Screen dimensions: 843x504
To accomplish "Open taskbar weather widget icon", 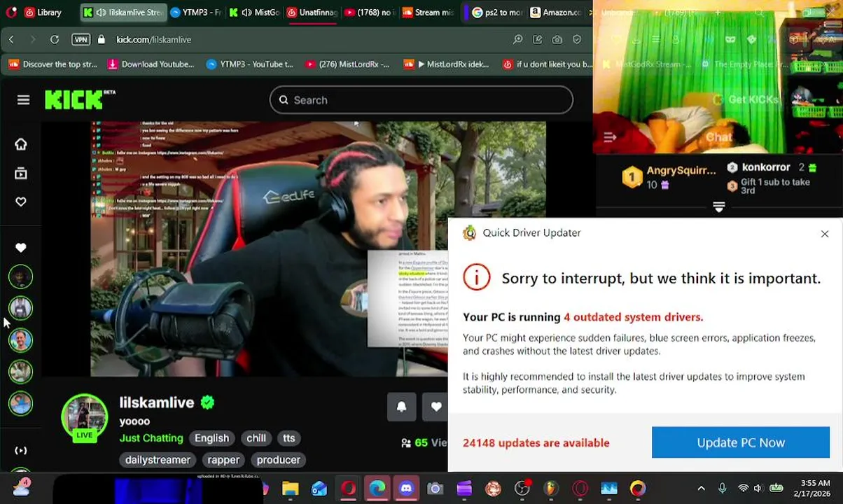I will click(x=22, y=487).
